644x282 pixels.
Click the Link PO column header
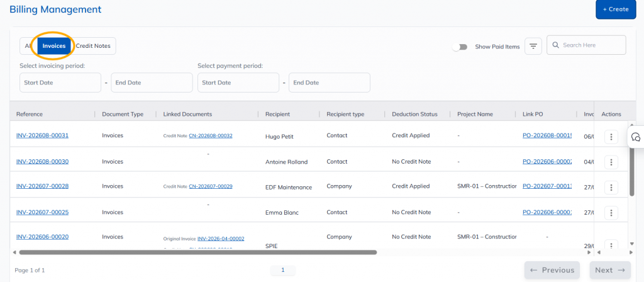[x=533, y=115]
